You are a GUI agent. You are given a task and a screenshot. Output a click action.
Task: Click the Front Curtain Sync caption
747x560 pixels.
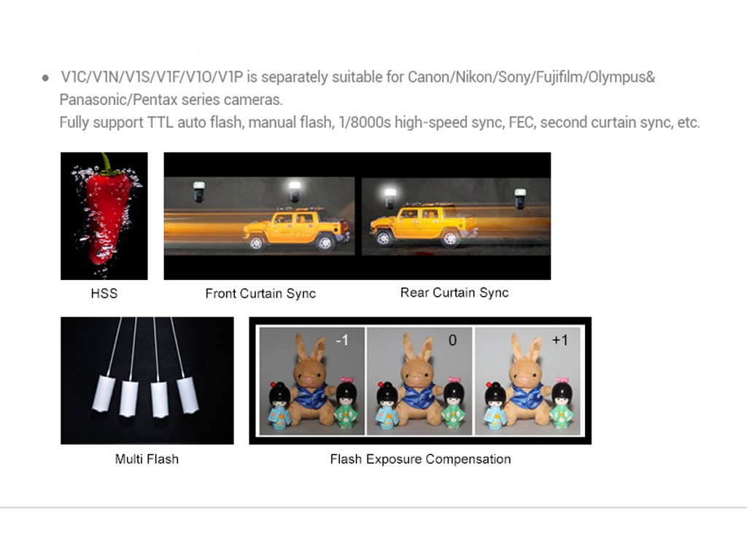[x=260, y=293]
